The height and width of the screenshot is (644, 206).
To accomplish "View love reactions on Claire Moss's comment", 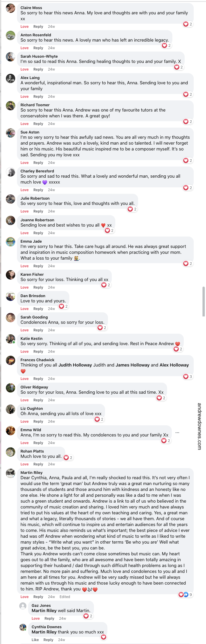I will click(187, 24).
